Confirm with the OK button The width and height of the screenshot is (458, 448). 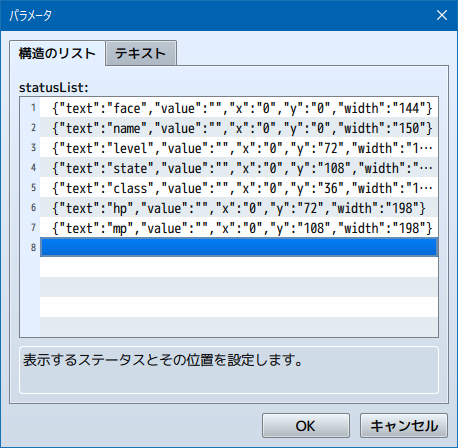[x=306, y=426]
